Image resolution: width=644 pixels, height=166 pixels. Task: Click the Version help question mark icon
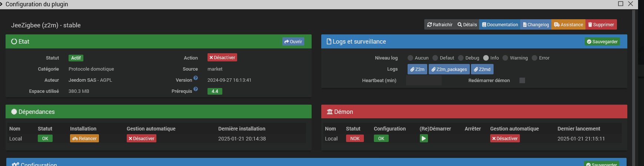click(196, 78)
